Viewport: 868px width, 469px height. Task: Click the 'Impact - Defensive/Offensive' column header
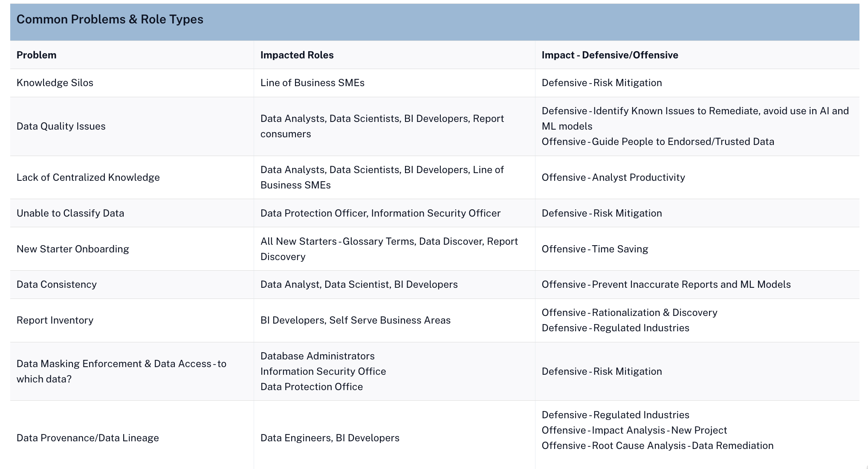(609, 55)
